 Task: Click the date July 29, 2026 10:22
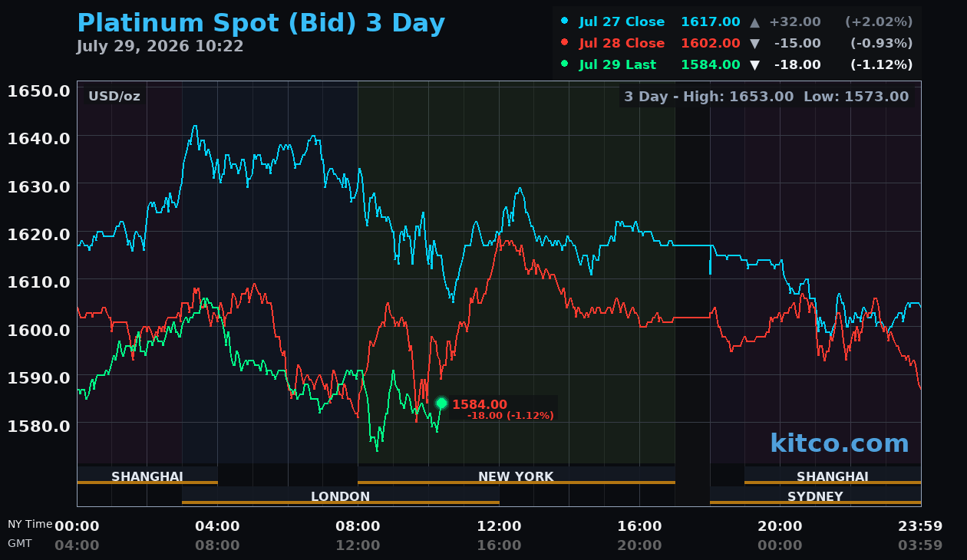click(x=160, y=47)
